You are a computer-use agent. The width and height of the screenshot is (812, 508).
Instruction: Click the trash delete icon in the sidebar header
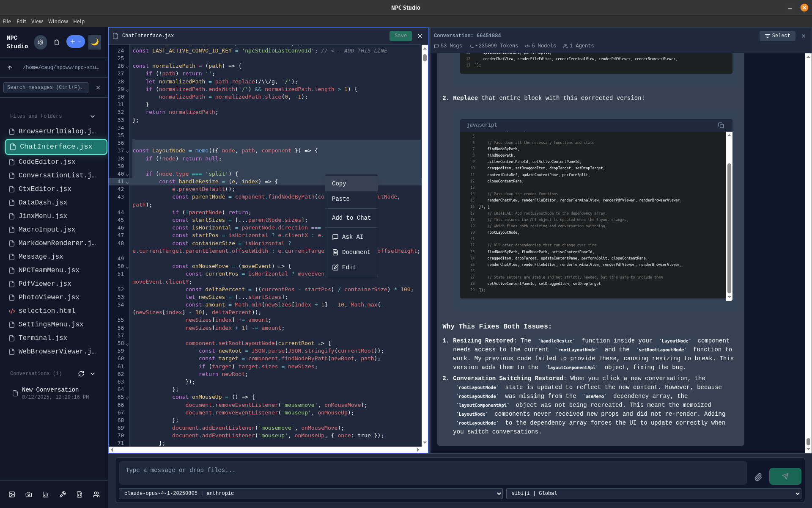[x=57, y=42]
